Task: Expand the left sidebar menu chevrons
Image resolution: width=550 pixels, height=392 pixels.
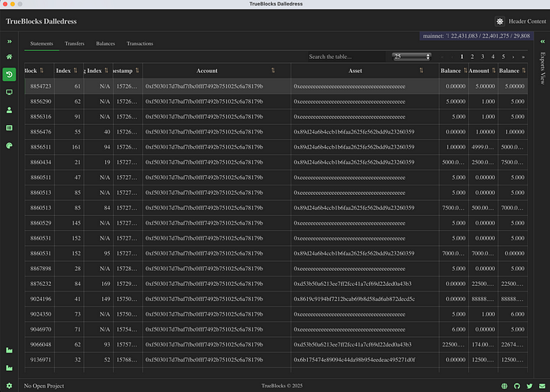Action: pos(9,41)
